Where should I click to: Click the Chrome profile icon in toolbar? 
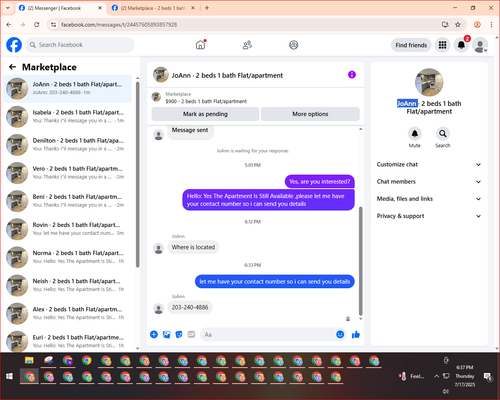pos(477,24)
